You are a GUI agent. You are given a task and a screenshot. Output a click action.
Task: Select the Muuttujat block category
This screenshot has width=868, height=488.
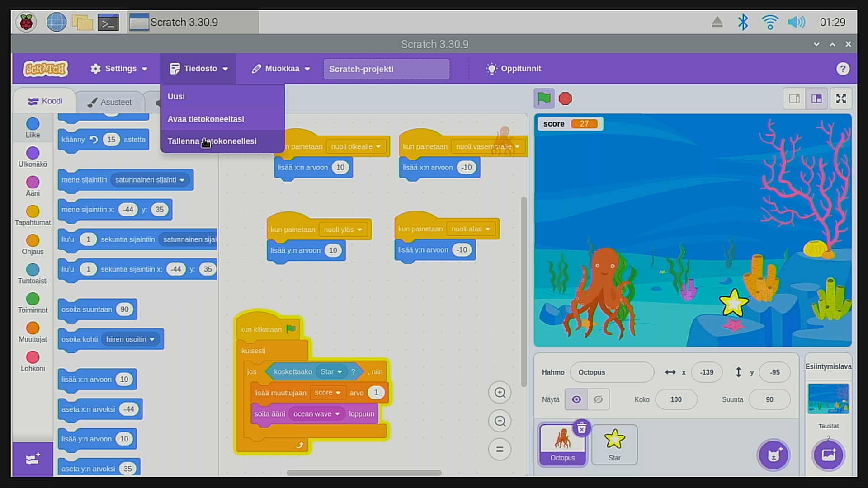click(x=33, y=332)
